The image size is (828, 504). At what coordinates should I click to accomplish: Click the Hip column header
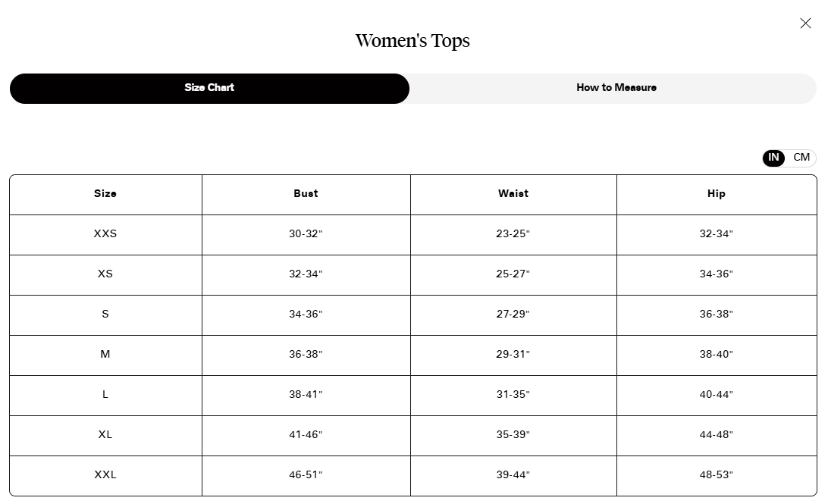(717, 194)
